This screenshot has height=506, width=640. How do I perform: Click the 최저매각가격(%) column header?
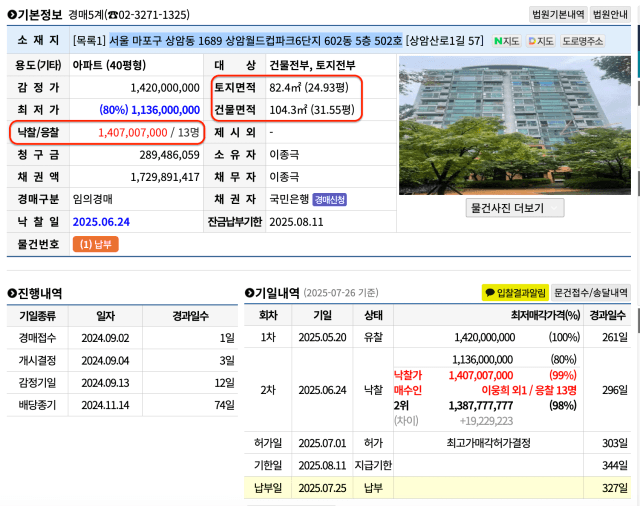[x=545, y=315]
